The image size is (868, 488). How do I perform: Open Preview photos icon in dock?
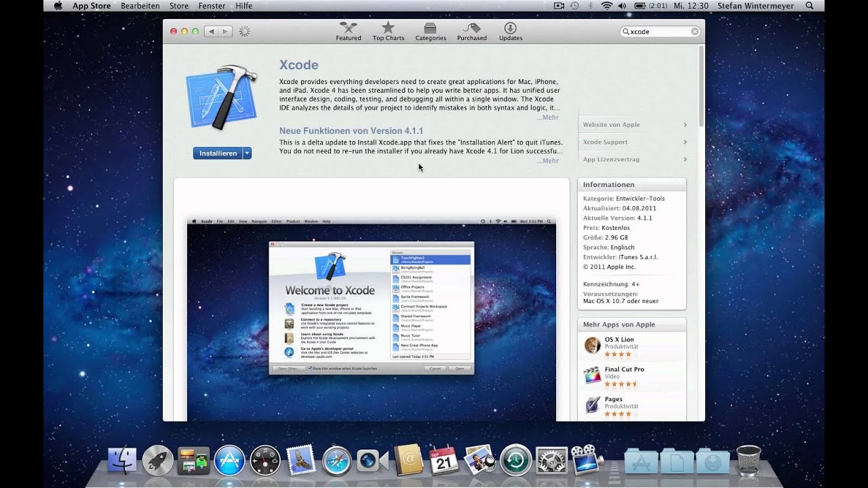(x=480, y=460)
